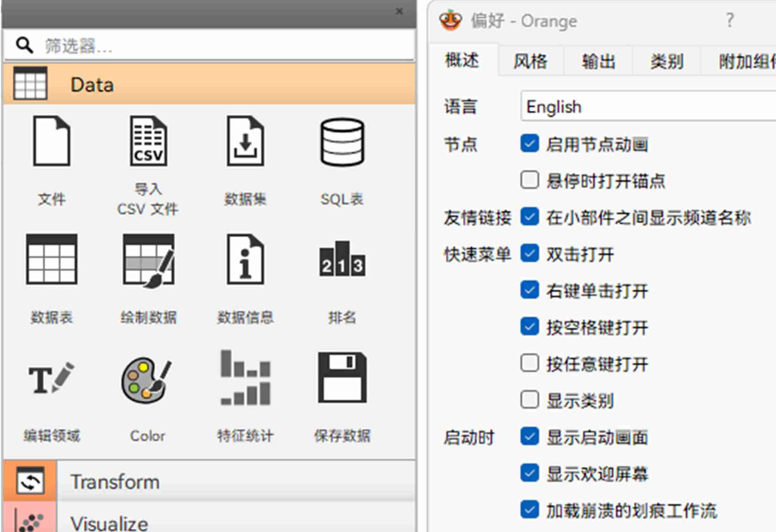Disable the 启用节点动画 checkbox

(x=530, y=144)
